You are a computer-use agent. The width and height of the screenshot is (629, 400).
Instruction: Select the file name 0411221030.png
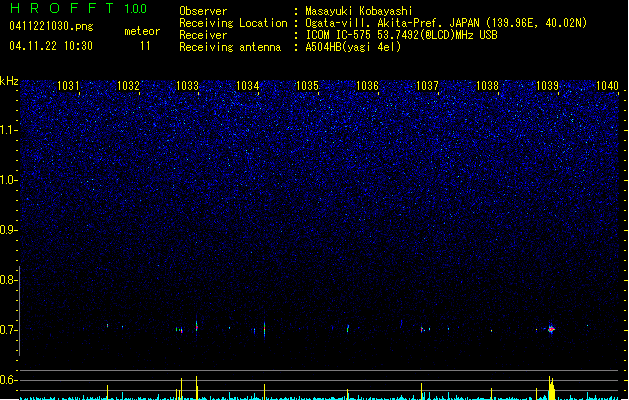[51, 26]
